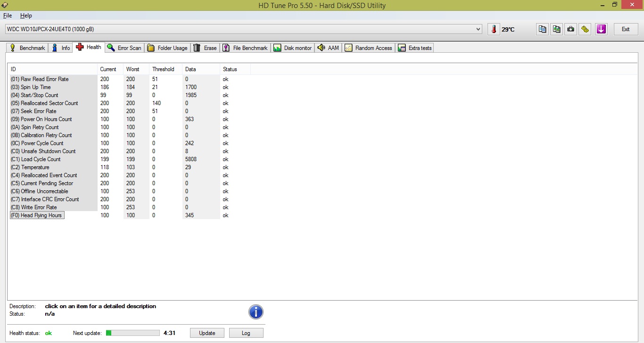Image resolution: width=644 pixels, height=343 pixels.
Task: Go to the Random Access tab
Action: pos(369,48)
